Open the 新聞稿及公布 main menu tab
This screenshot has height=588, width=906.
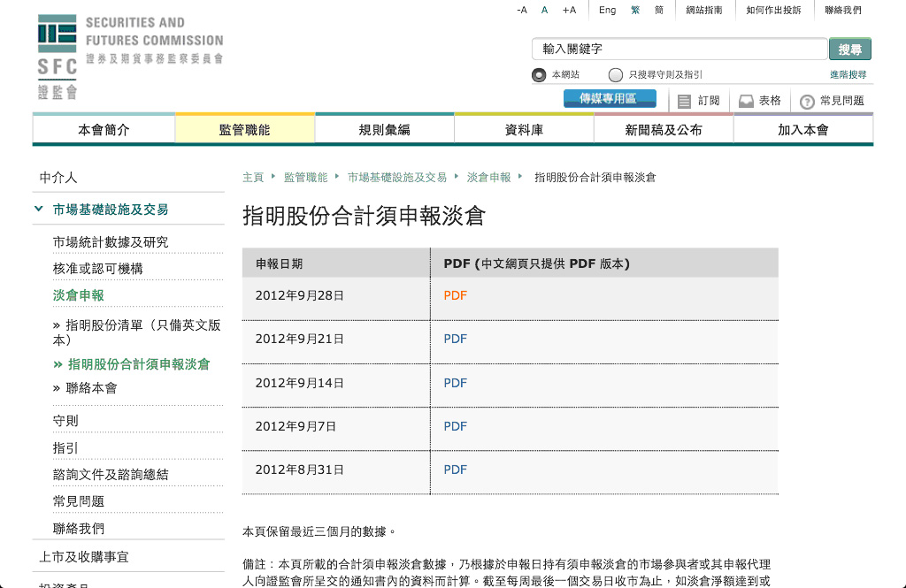pyautogui.click(x=664, y=130)
